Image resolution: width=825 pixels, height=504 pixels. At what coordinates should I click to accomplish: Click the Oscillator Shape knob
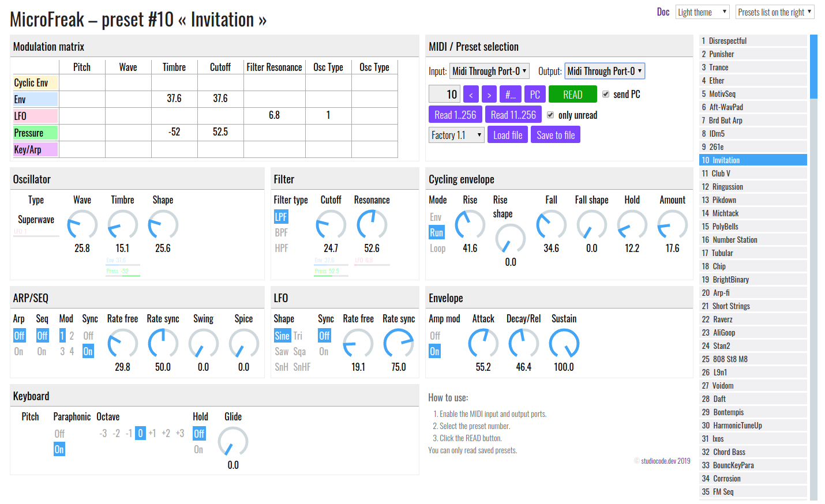coord(163,225)
